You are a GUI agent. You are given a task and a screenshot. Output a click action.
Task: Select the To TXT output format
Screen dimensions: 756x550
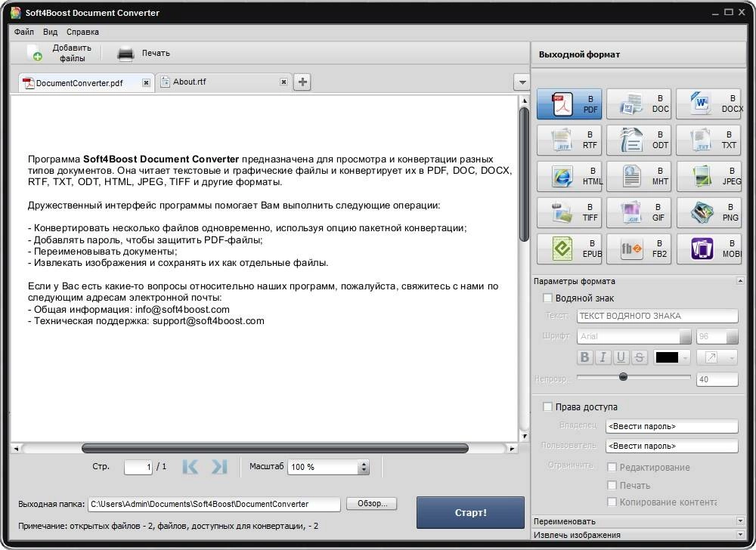point(709,140)
